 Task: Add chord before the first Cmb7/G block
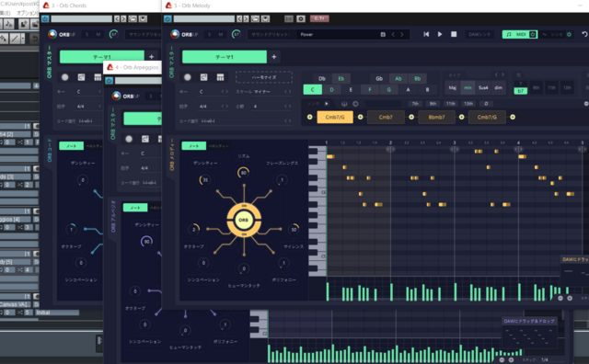pyautogui.click(x=309, y=117)
